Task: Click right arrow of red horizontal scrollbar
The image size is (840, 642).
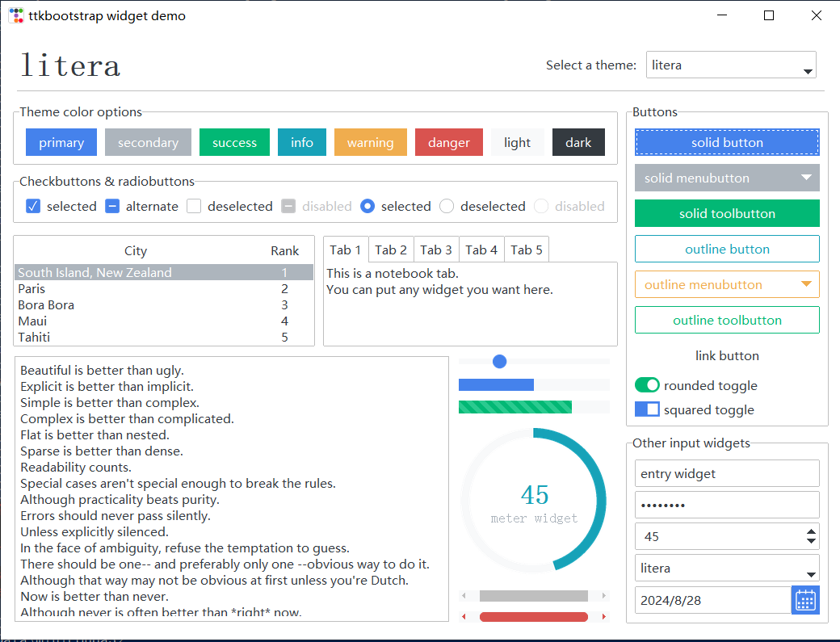Action: 604,617
